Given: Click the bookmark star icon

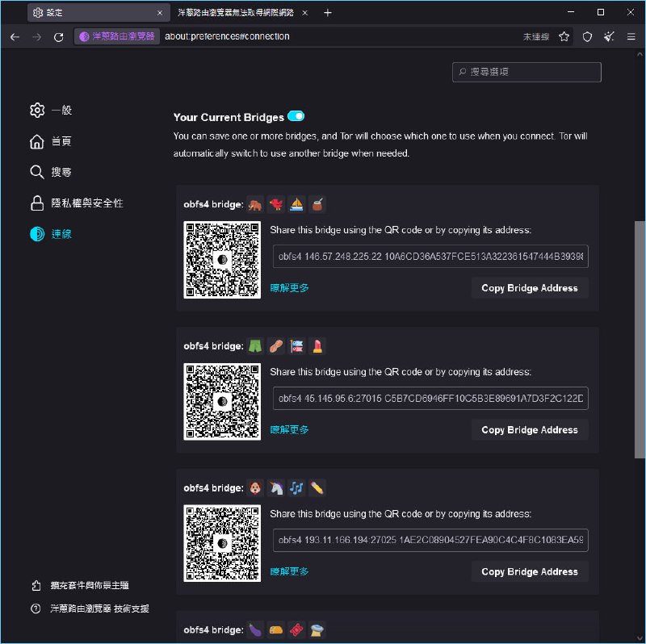Looking at the screenshot, I should 564,36.
